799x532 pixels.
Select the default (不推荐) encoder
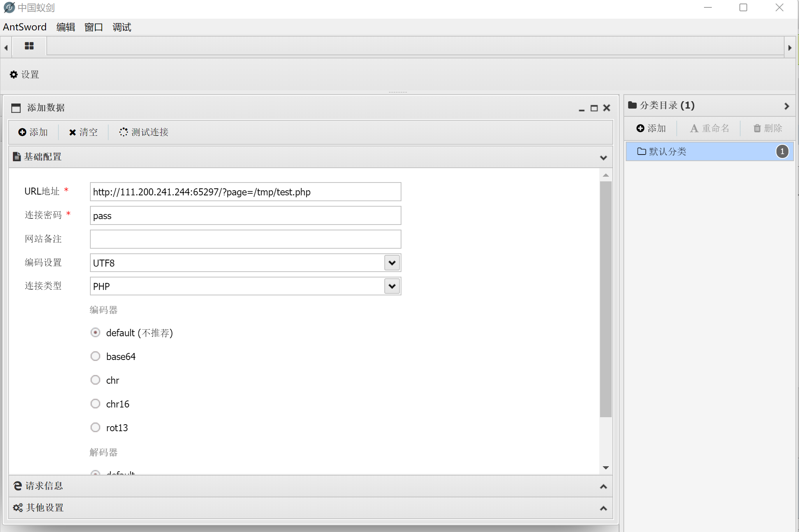[x=95, y=333]
